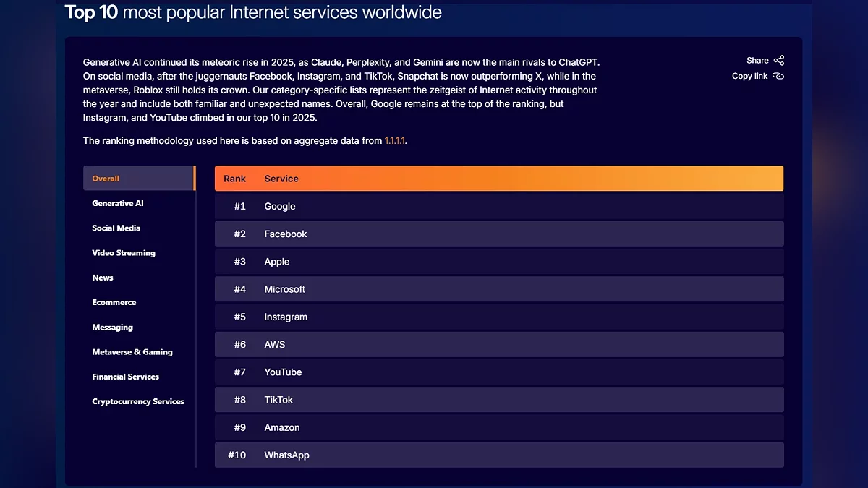Open the 1.1.1.1 link
The image size is (868, 488).
(x=395, y=141)
